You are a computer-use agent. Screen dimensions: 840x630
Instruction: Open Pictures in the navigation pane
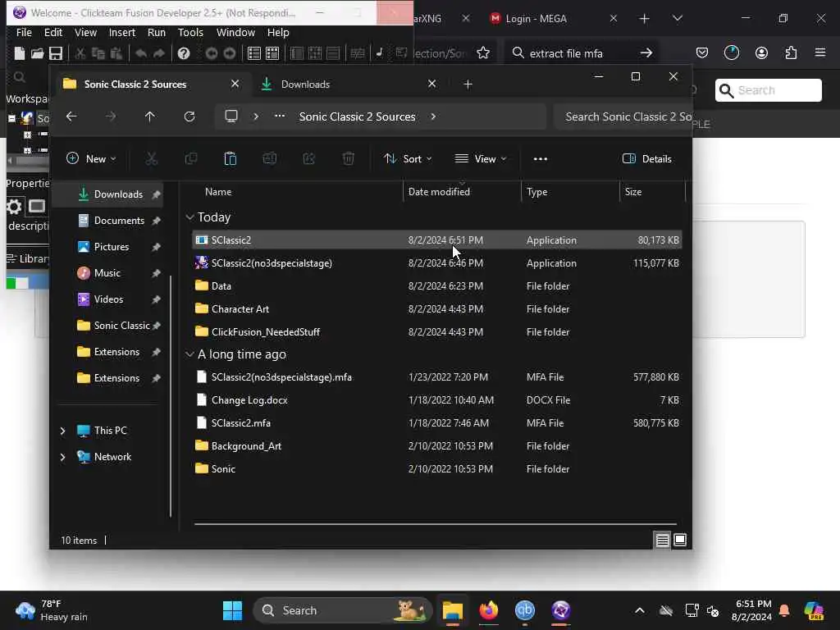[x=112, y=247]
